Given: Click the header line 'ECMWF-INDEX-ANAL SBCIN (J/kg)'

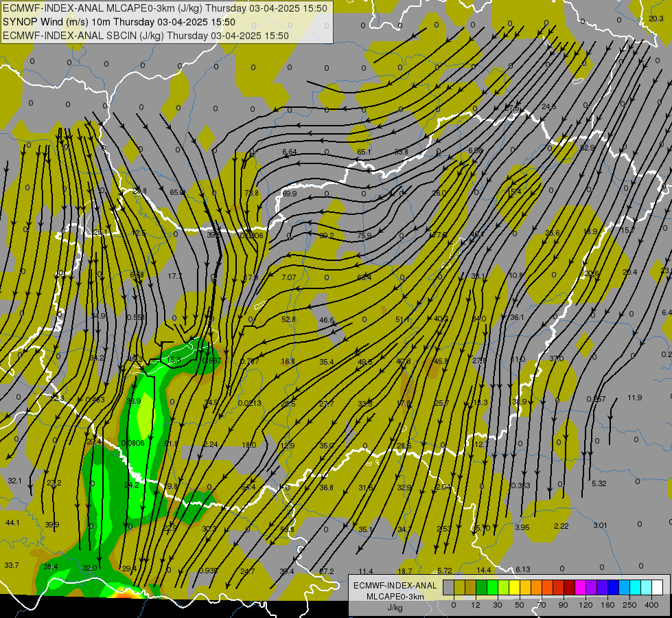Looking at the screenshot, I should [83, 36].
